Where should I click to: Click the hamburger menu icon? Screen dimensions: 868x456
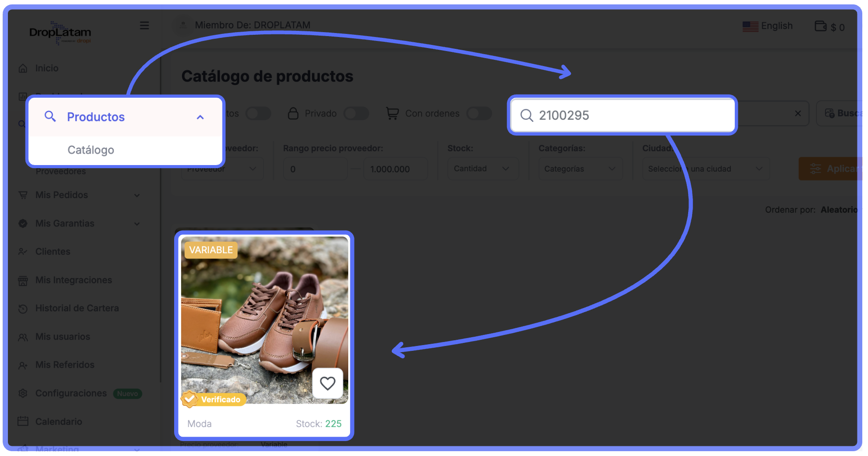144,26
